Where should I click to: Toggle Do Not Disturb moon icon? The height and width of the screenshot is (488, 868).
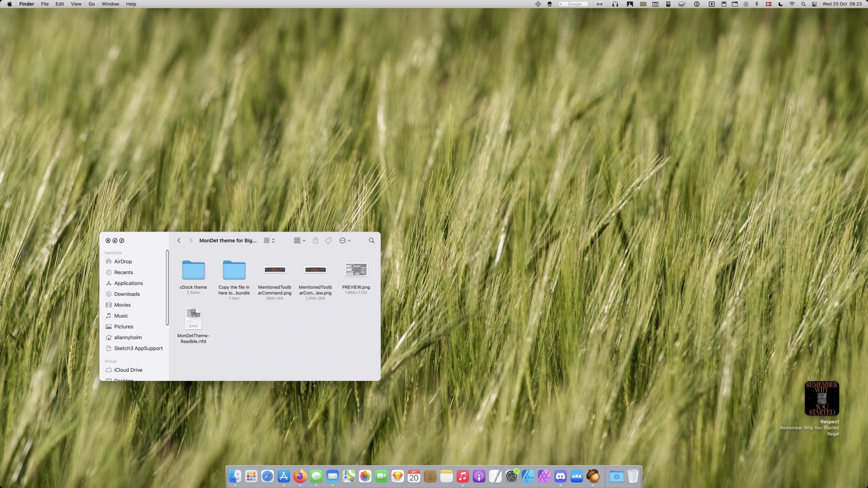(780, 4)
